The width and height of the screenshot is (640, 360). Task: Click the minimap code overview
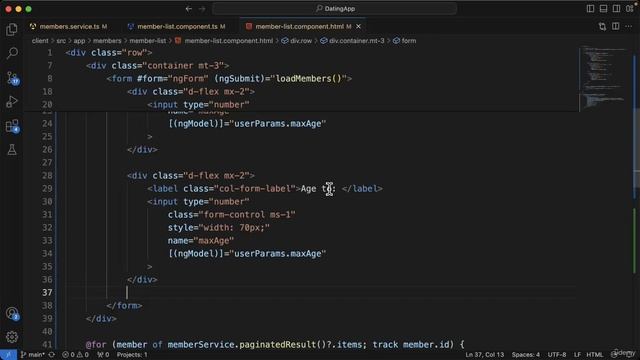pos(605,78)
